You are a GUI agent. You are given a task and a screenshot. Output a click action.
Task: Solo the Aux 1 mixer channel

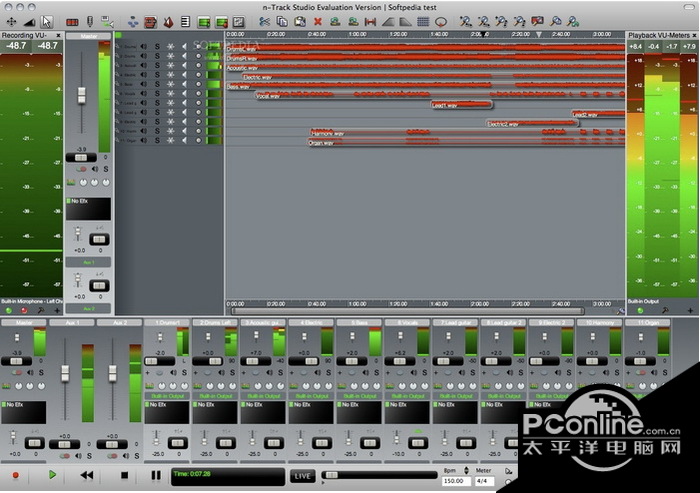pyautogui.click(x=89, y=456)
